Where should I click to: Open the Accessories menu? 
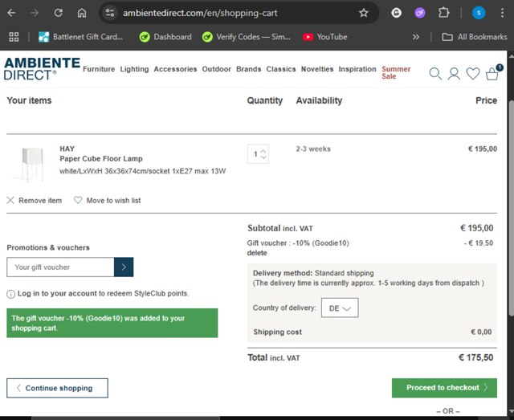pos(175,69)
